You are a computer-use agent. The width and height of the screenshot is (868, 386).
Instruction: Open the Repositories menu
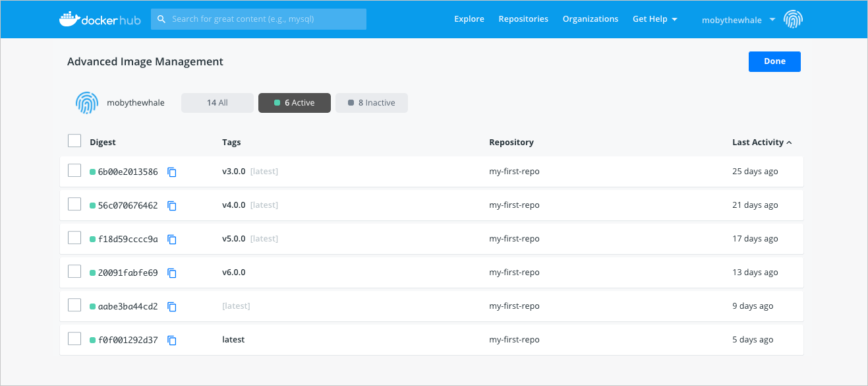523,18
